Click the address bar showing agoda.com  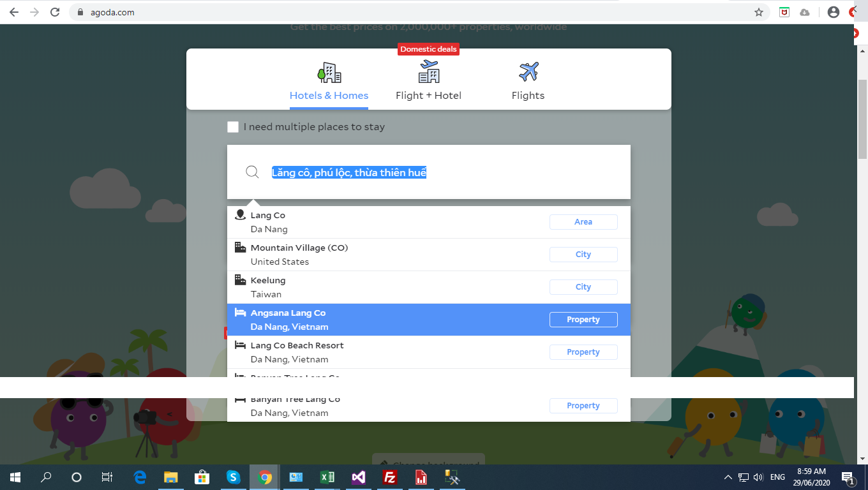pyautogui.click(x=418, y=12)
